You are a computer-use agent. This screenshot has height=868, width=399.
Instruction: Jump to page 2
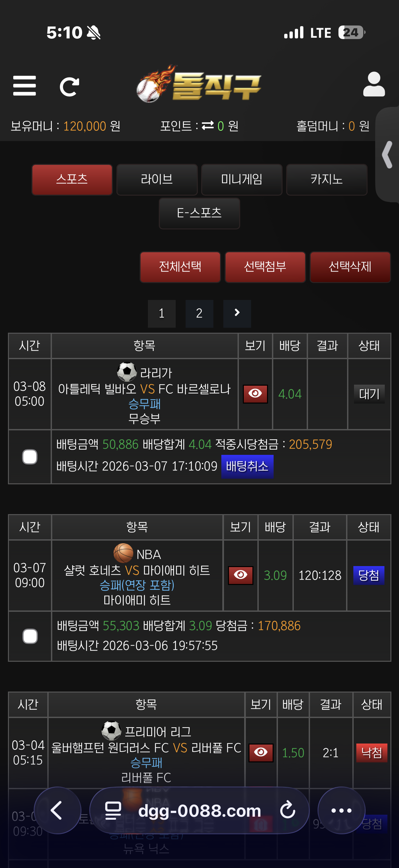pos(199,313)
